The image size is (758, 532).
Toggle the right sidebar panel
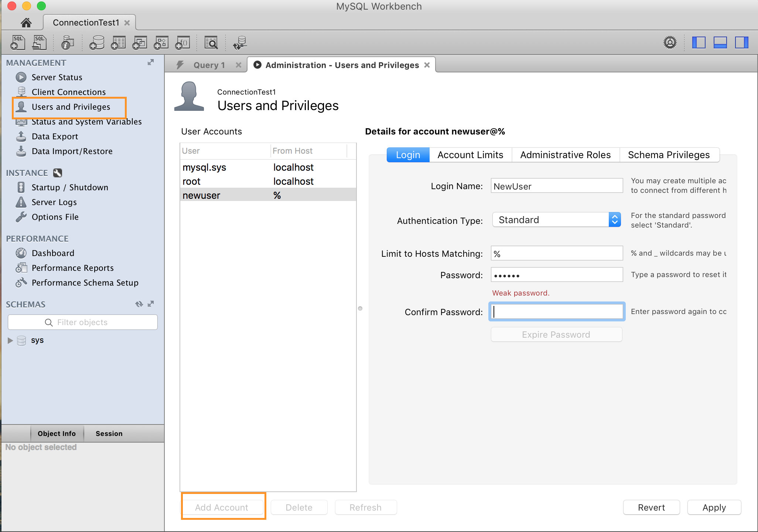(x=741, y=42)
